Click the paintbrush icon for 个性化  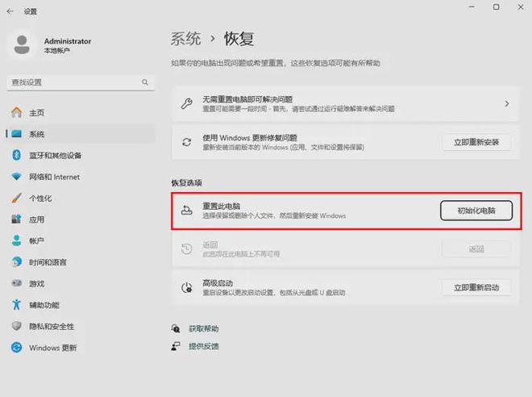[16, 198]
